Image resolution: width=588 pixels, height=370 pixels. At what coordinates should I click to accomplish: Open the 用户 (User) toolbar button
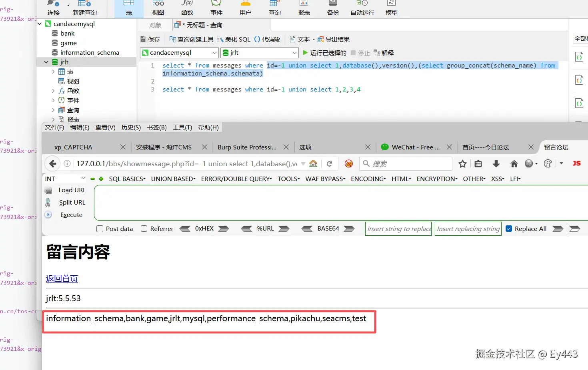(x=246, y=8)
